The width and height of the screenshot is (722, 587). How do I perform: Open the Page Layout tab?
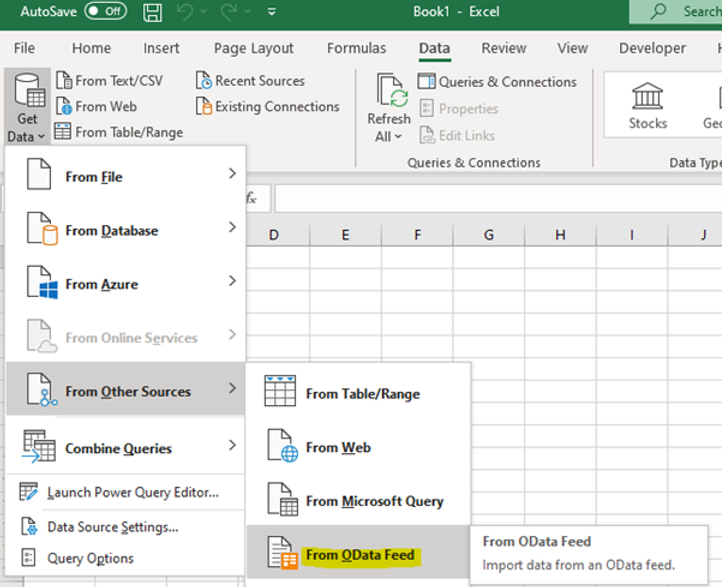pyautogui.click(x=253, y=48)
